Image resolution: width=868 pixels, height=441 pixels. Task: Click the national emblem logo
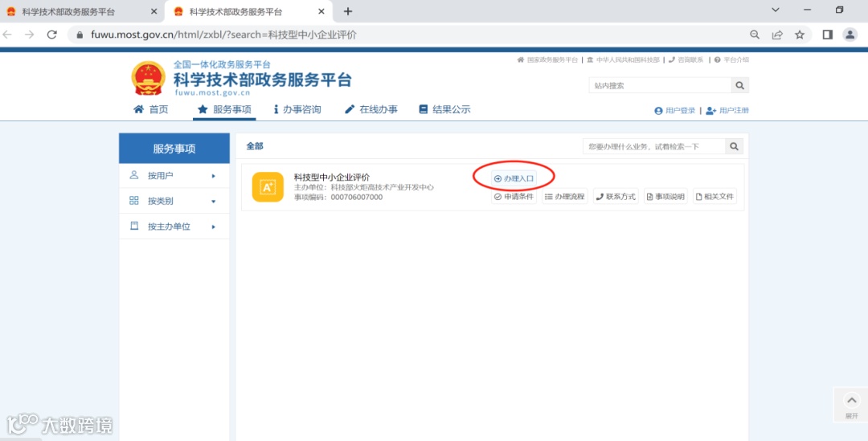pyautogui.click(x=149, y=78)
